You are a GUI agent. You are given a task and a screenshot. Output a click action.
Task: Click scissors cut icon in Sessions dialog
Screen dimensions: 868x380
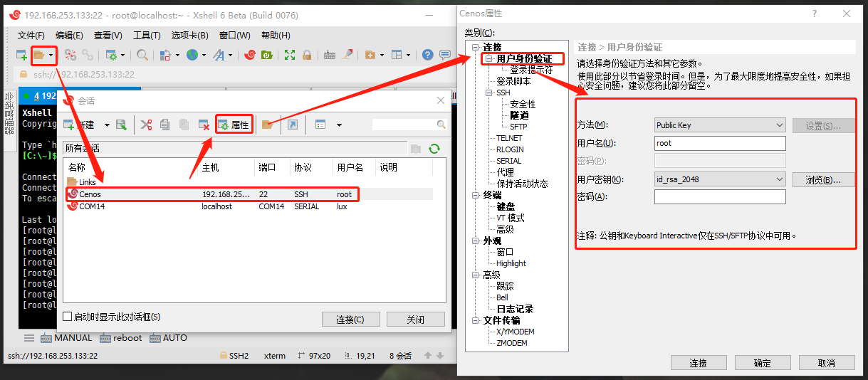coord(146,125)
